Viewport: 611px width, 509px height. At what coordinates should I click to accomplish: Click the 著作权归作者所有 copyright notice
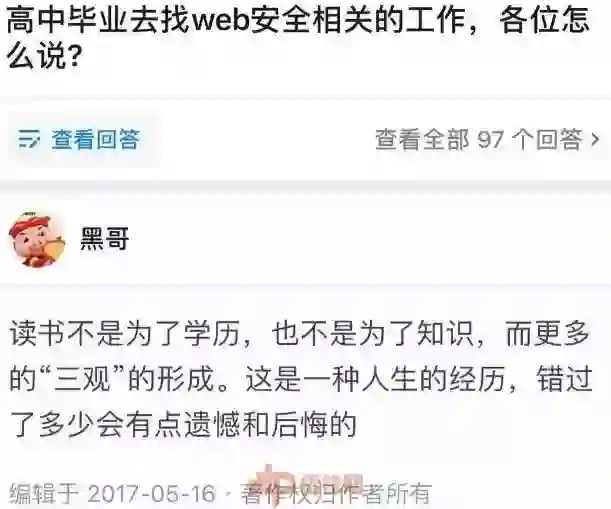[336, 493]
